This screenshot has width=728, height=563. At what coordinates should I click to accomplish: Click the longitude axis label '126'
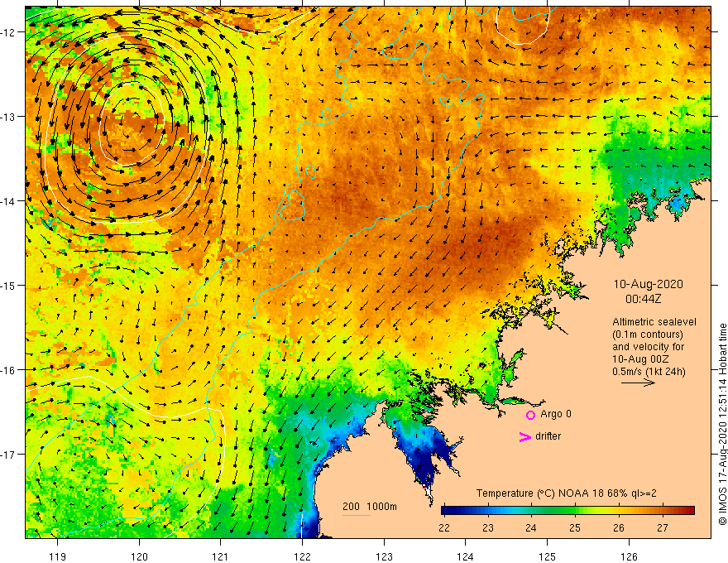point(629,556)
